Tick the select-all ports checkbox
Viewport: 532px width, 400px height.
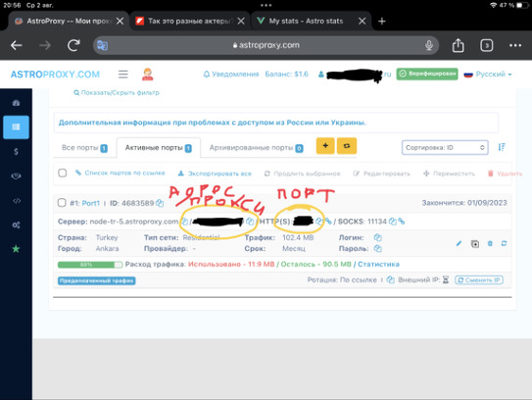coord(63,173)
